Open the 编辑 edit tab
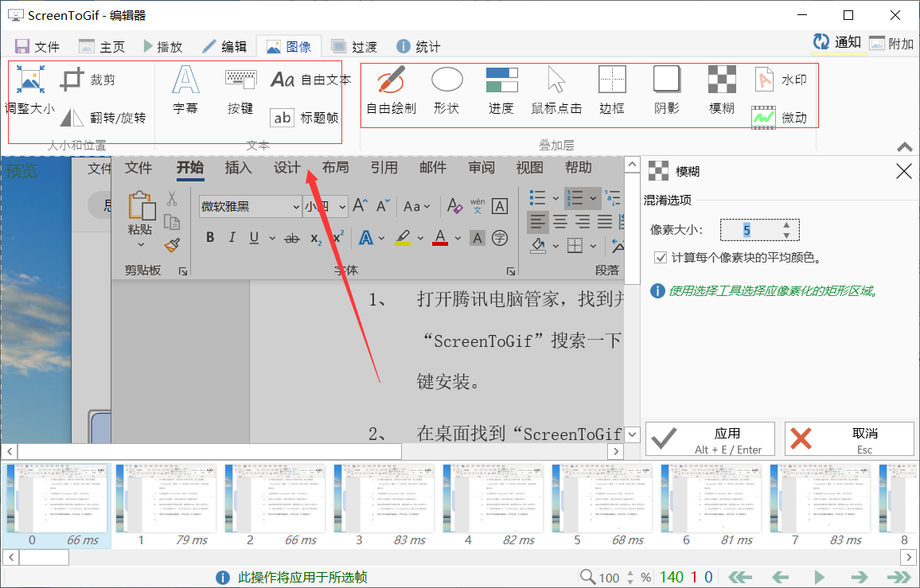Viewport: 920px width, 588px height. click(224, 46)
